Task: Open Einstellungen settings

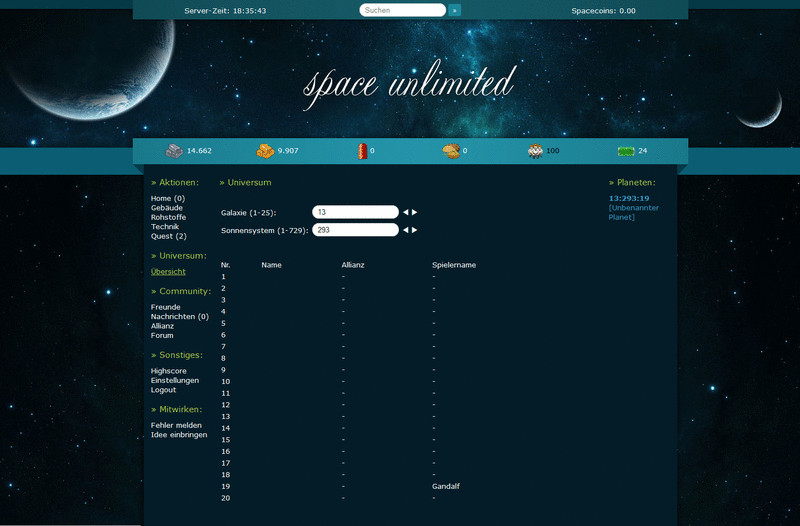Action: pos(175,381)
